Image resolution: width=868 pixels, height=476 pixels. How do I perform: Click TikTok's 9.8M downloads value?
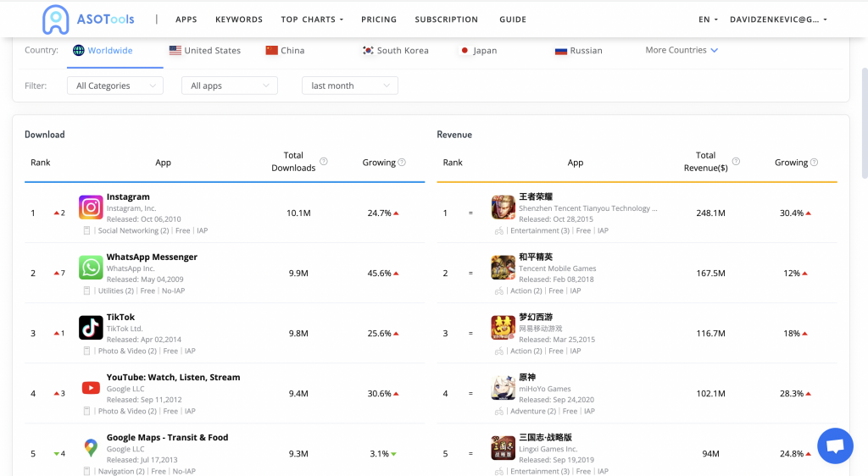pyautogui.click(x=298, y=334)
